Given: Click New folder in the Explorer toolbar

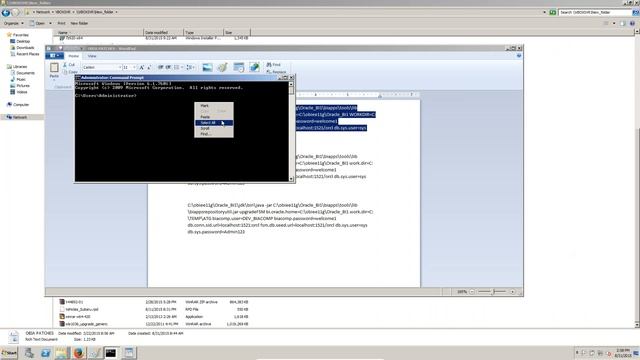Looking at the screenshot, I should pyautogui.click(x=79, y=23).
